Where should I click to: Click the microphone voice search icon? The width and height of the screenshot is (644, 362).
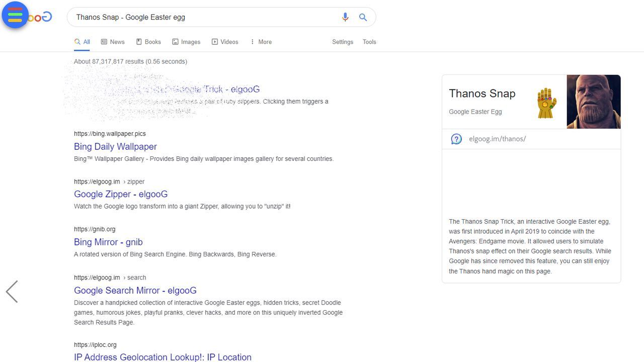[345, 17]
